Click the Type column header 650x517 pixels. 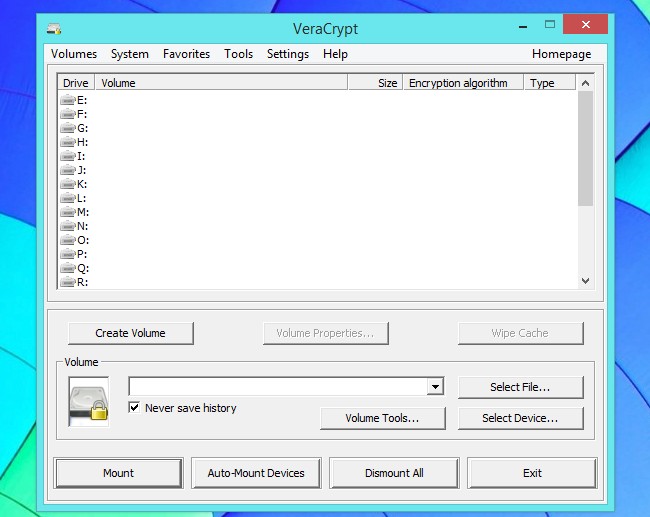(x=550, y=83)
